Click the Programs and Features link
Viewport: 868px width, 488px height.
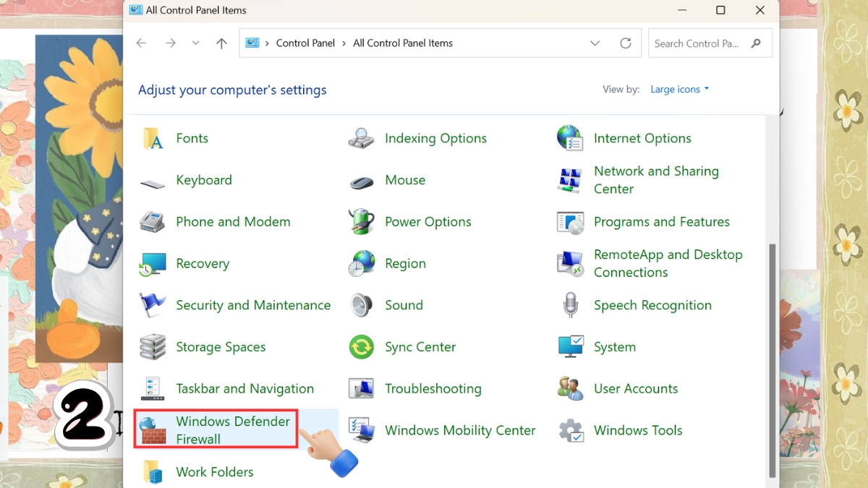pyautogui.click(x=662, y=222)
